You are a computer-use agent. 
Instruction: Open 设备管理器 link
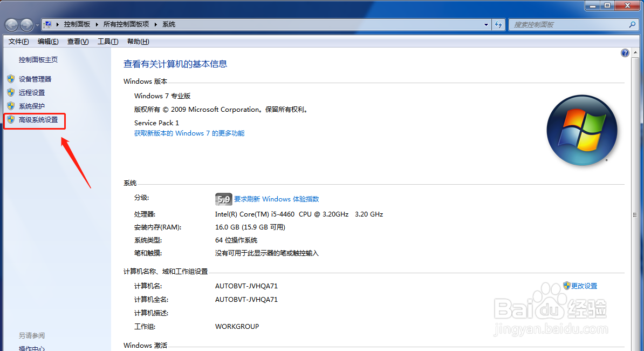click(x=35, y=79)
